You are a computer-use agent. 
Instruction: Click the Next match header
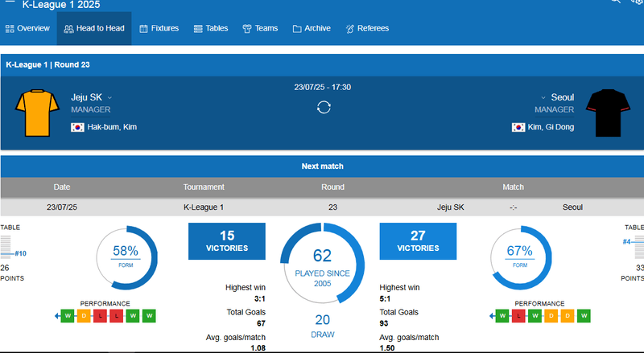[323, 166]
